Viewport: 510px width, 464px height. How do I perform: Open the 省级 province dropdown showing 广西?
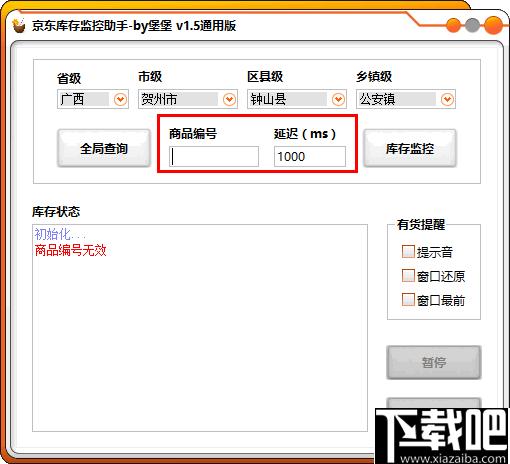click(93, 99)
